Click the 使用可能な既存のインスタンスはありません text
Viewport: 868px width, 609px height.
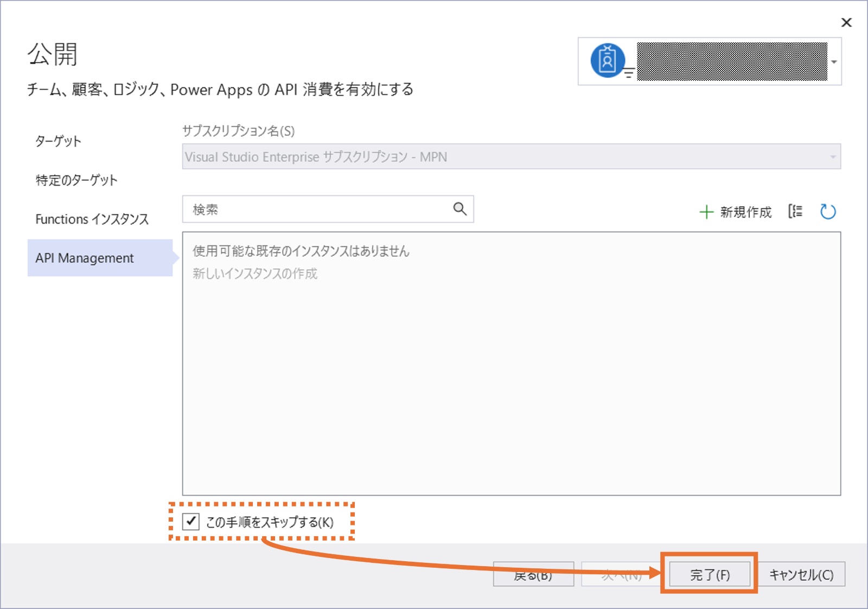[x=301, y=251]
